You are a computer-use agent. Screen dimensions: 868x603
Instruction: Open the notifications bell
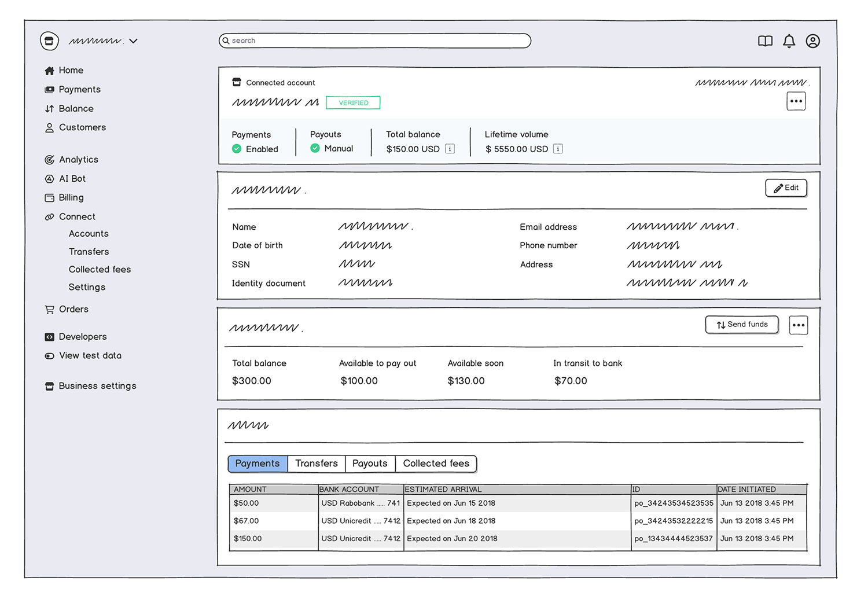789,41
